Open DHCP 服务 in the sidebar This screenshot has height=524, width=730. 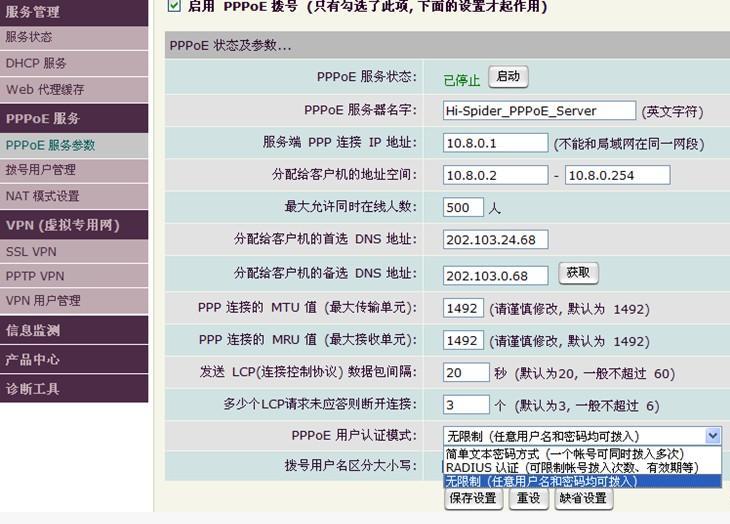74,63
